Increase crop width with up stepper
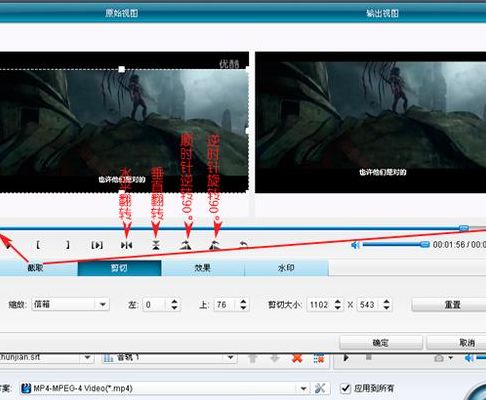 337,301
